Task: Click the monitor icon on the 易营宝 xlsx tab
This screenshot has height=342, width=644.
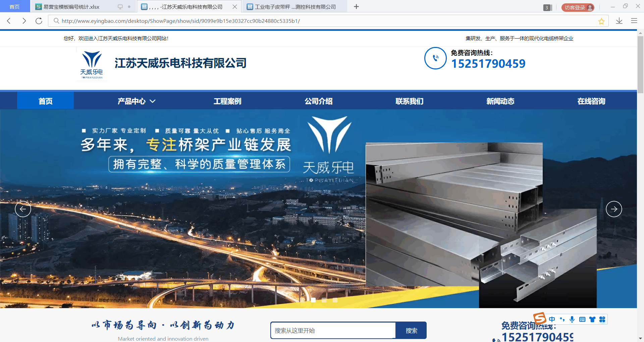Action: coord(120,7)
